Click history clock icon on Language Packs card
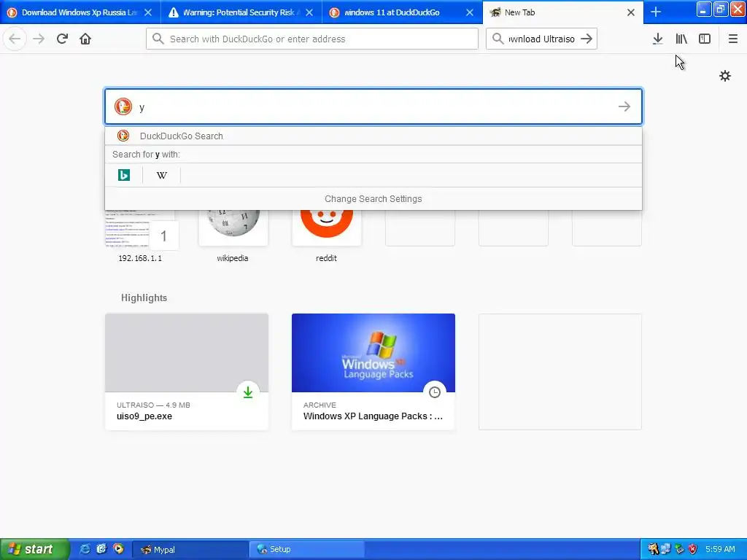This screenshot has width=747, height=560. pos(435,392)
